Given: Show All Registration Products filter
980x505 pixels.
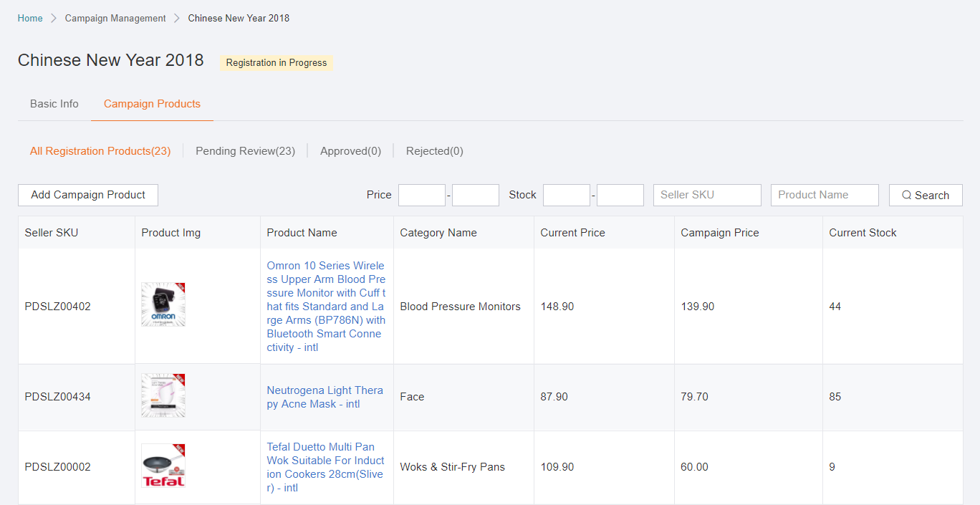Looking at the screenshot, I should 100,151.
